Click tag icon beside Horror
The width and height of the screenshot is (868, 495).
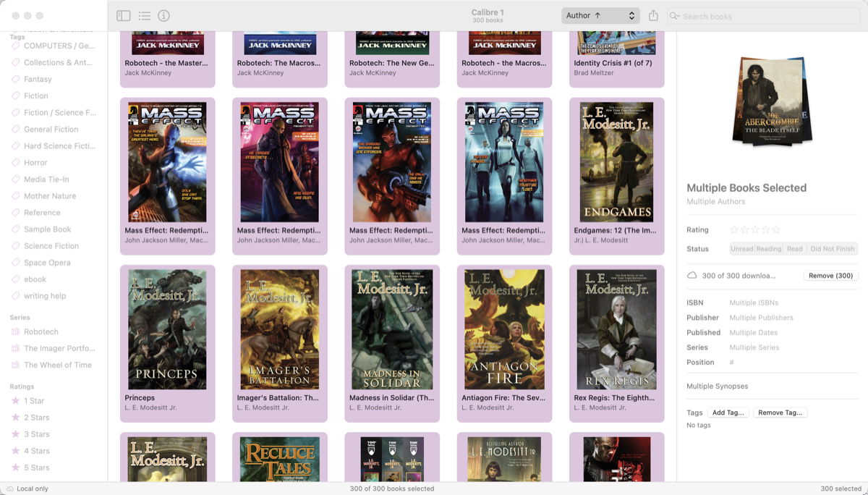click(x=16, y=163)
